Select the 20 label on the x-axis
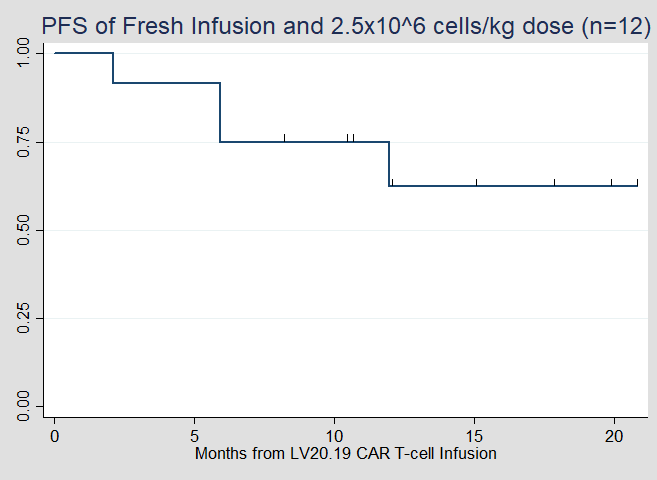The image size is (657, 480). tap(614, 437)
